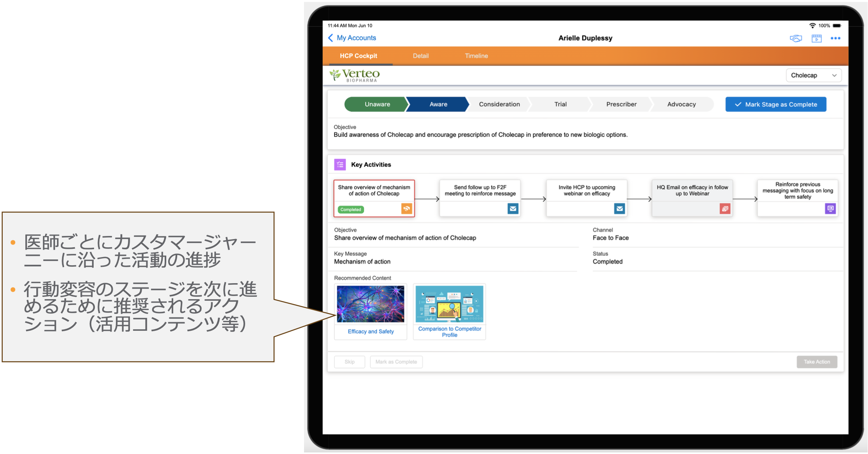Open the three-dots more options menu
This screenshot has width=868, height=454.
[835, 38]
